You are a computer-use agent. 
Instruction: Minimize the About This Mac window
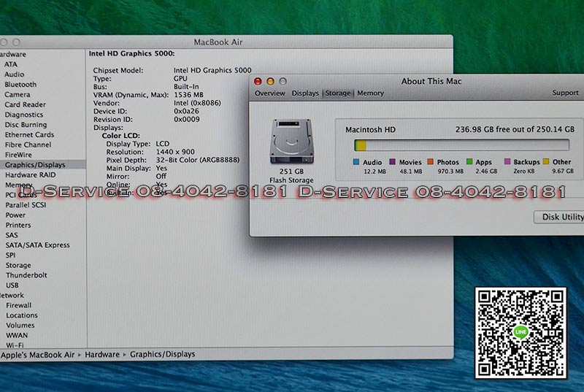coord(270,81)
